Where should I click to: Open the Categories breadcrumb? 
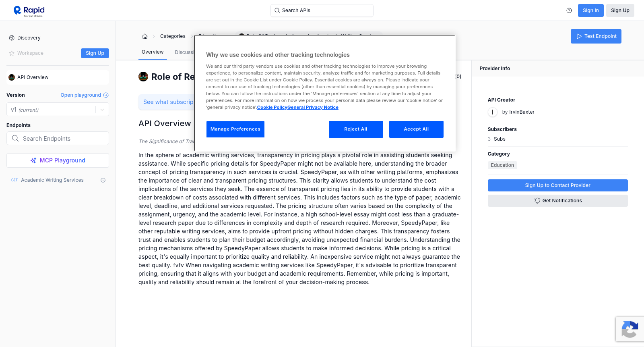click(173, 36)
